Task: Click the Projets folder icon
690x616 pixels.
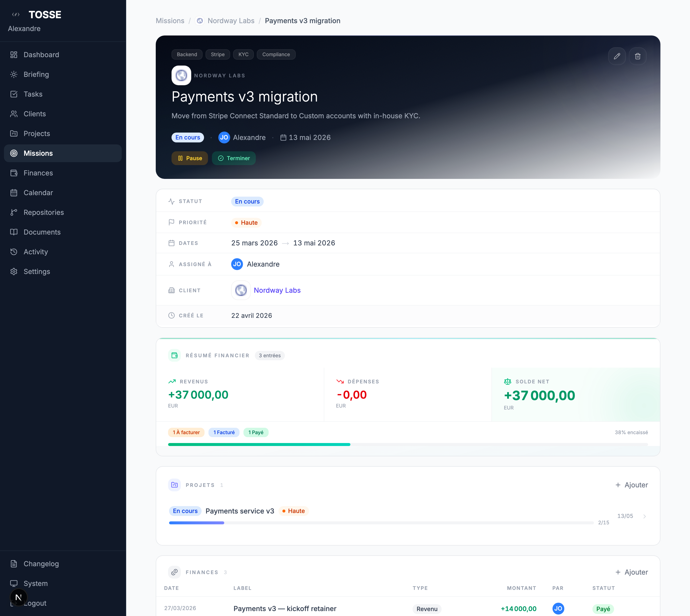Action: (x=174, y=485)
